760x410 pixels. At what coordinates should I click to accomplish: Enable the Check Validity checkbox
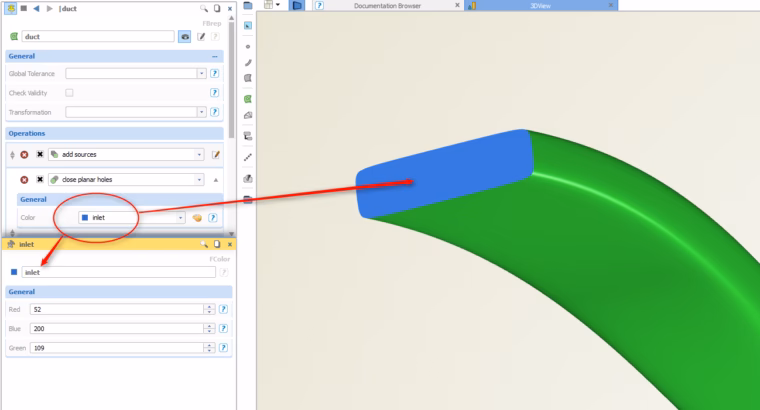tap(69, 93)
